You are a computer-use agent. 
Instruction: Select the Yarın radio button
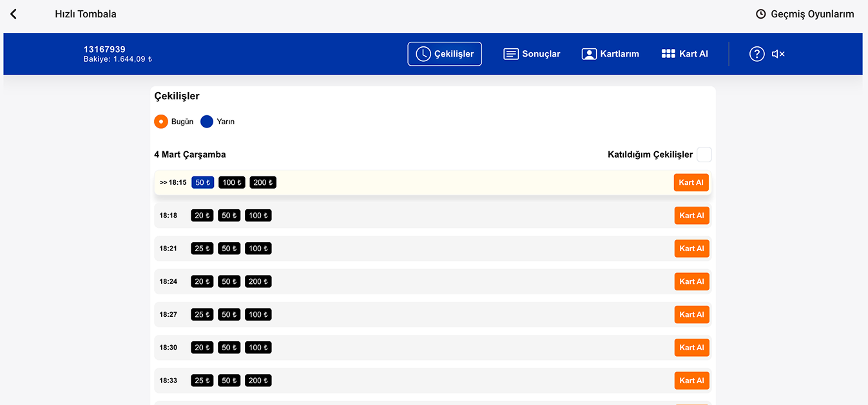(x=207, y=122)
